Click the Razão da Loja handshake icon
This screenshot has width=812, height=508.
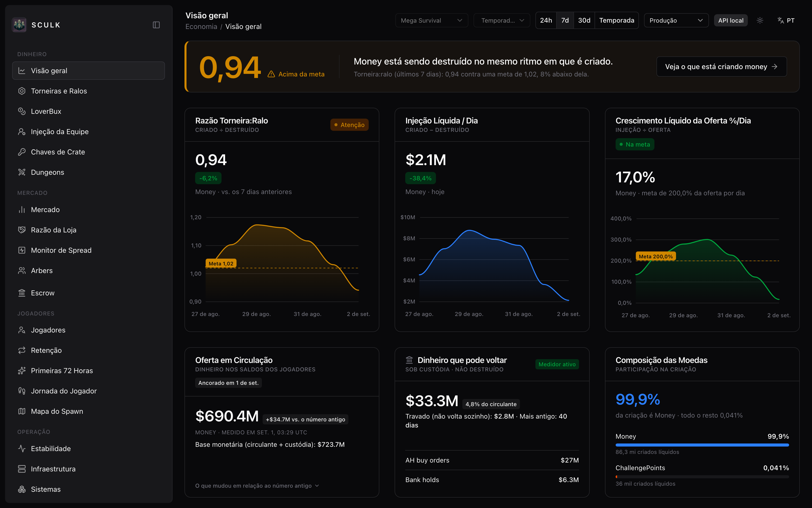[22, 230]
